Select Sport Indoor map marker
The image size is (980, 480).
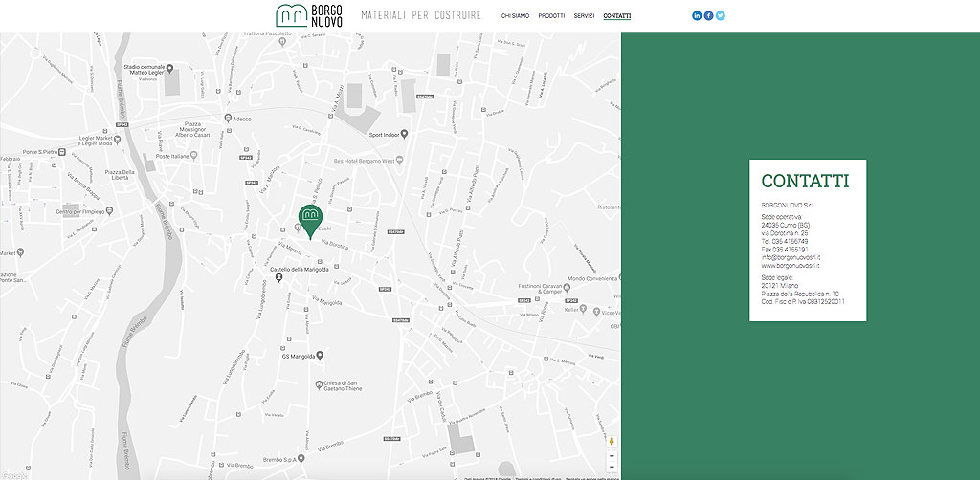coord(405,134)
